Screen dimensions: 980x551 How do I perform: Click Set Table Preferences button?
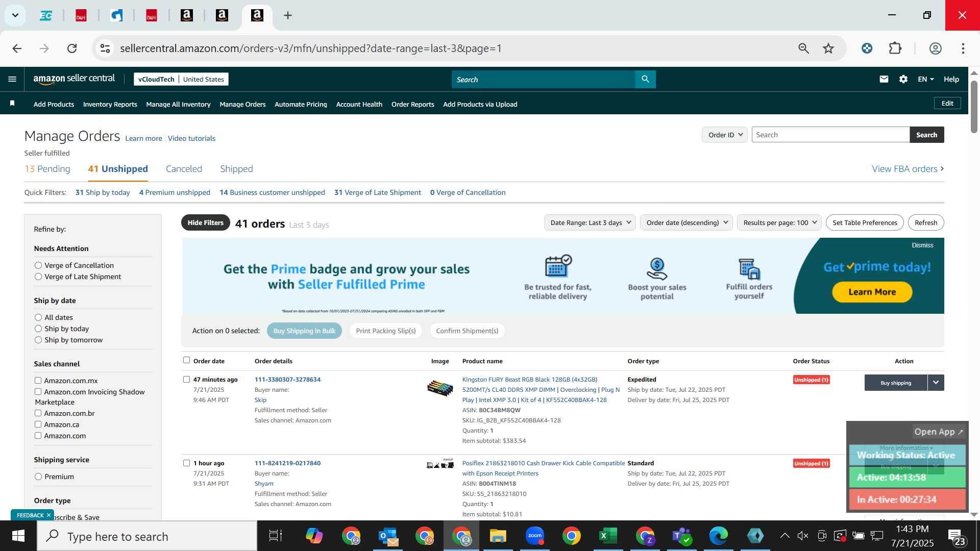[865, 222]
